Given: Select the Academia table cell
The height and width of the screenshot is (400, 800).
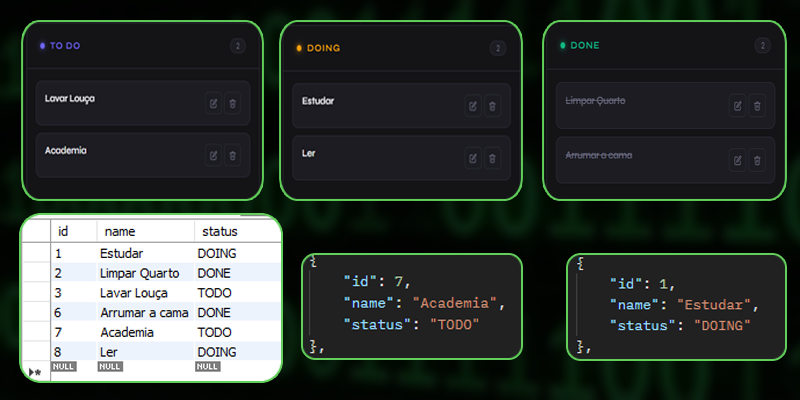Looking at the screenshot, I should coord(145,333).
